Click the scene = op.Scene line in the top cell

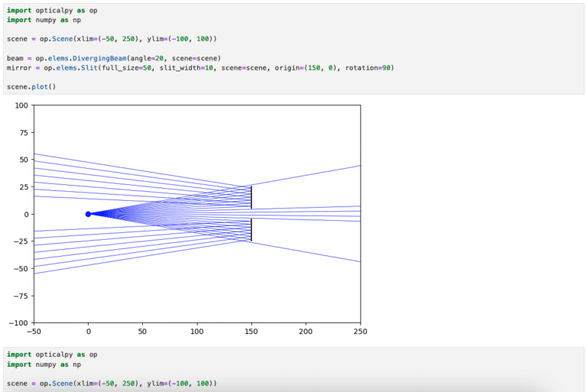[112, 38]
